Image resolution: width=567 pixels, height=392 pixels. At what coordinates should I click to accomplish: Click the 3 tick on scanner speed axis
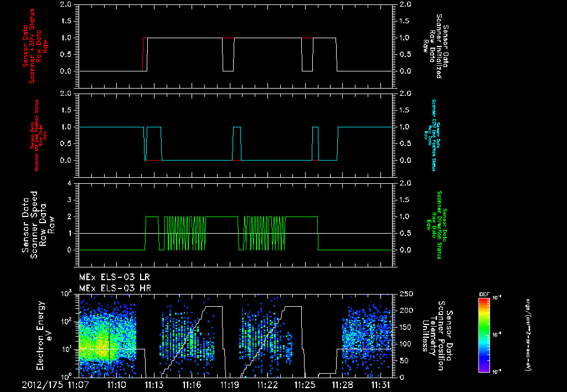(x=69, y=200)
